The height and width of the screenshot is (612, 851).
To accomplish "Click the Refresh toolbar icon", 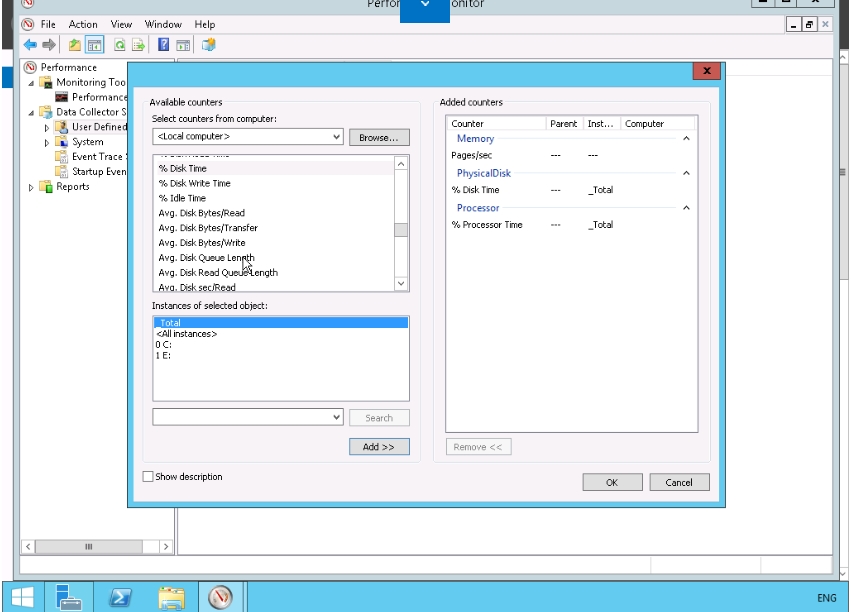I will [120, 45].
